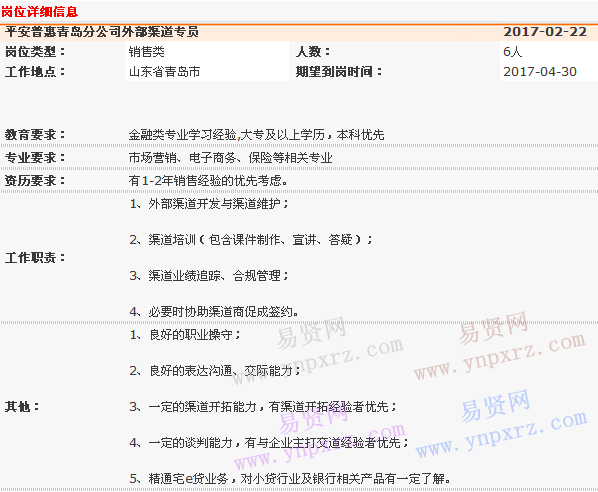
Task: Click the 岗位类型 label
Action: (x=35, y=51)
